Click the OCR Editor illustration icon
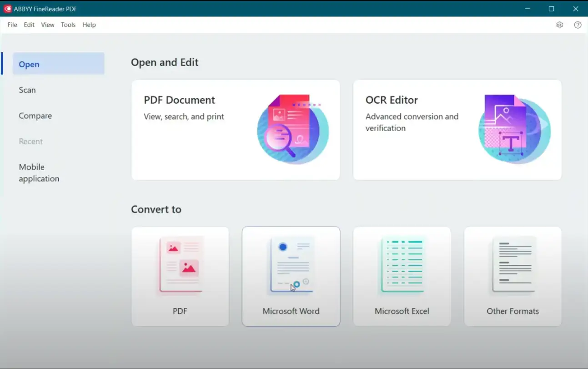 pyautogui.click(x=514, y=129)
